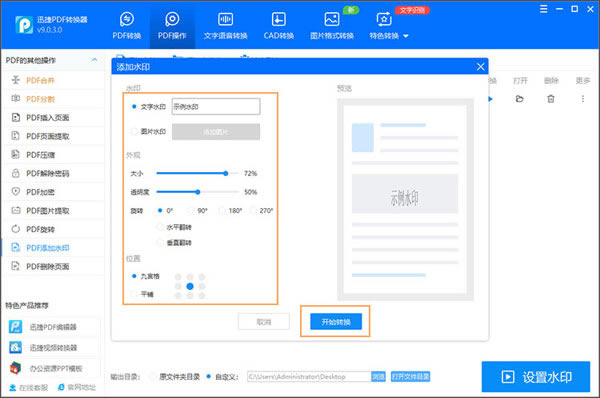This screenshot has width=600, height=398.
Task: Open the three-dot more icon in file row
Action: [x=583, y=99]
